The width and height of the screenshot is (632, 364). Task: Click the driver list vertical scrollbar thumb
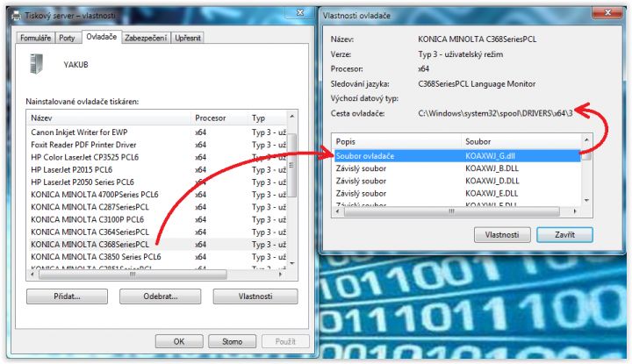tap(292, 165)
